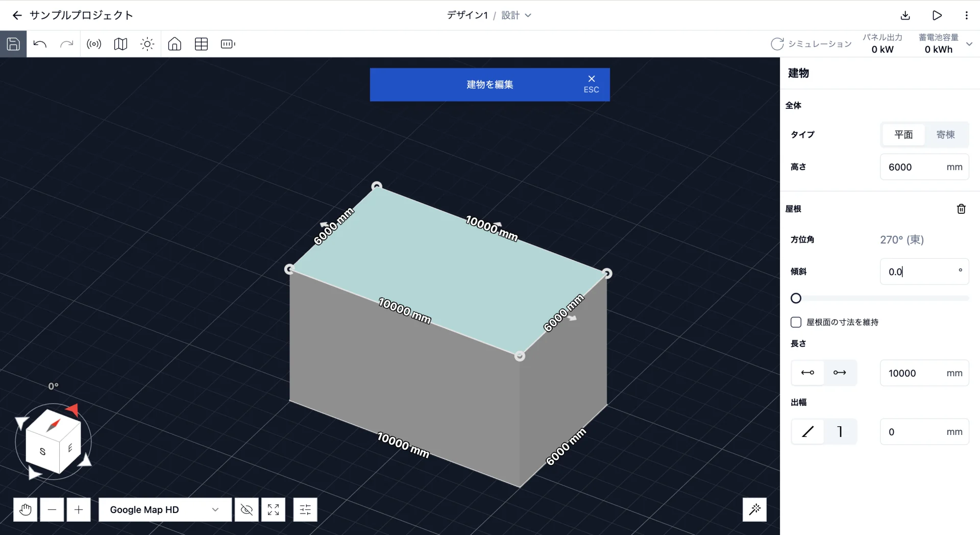Open the sun shading tool icon

coord(147,44)
